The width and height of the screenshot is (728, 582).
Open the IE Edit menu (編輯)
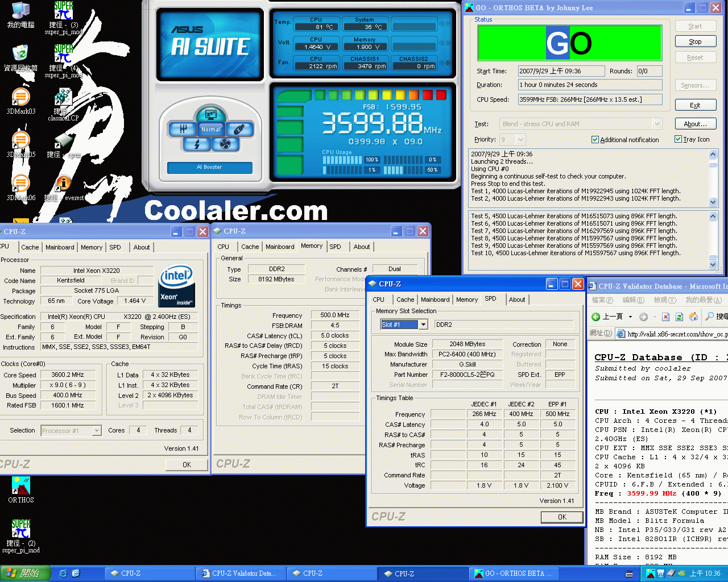click(633, 300)
